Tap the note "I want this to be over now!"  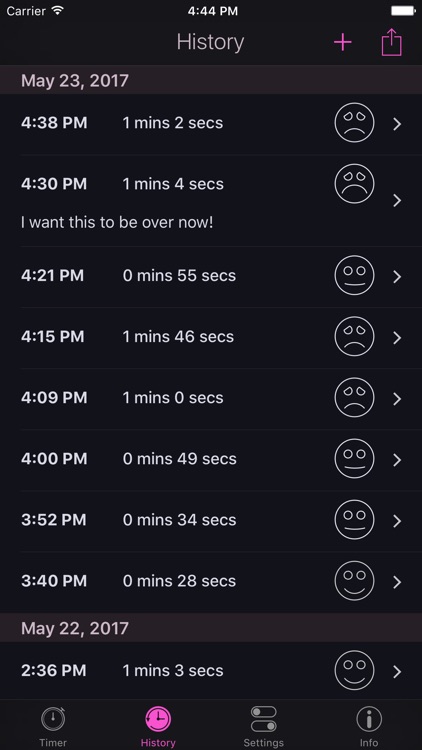(117, 222)
